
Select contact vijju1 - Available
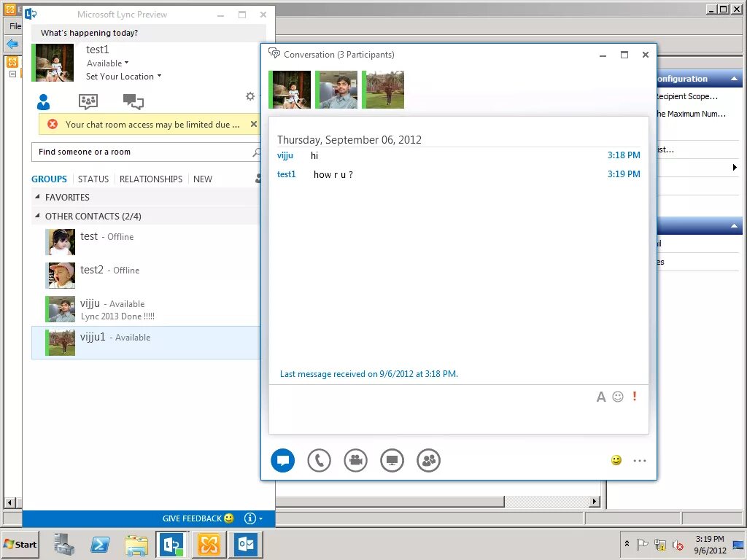146,343
